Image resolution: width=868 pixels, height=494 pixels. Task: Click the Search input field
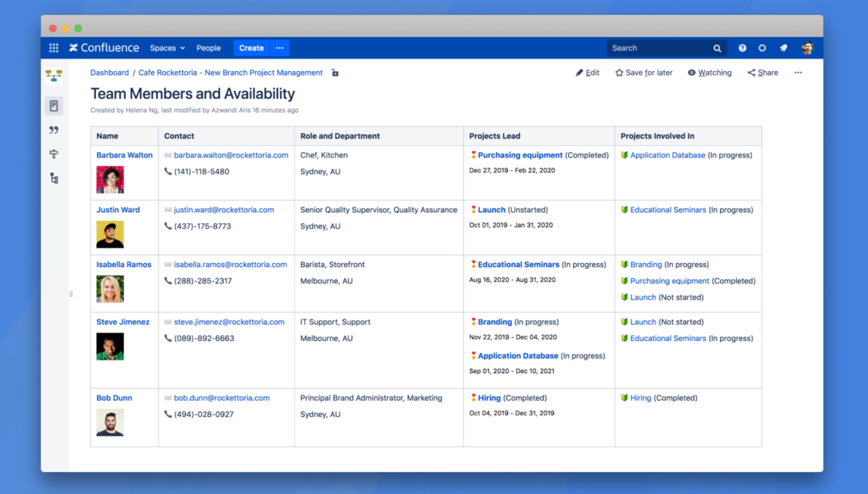pyautogui.click(x=658, y=48)
